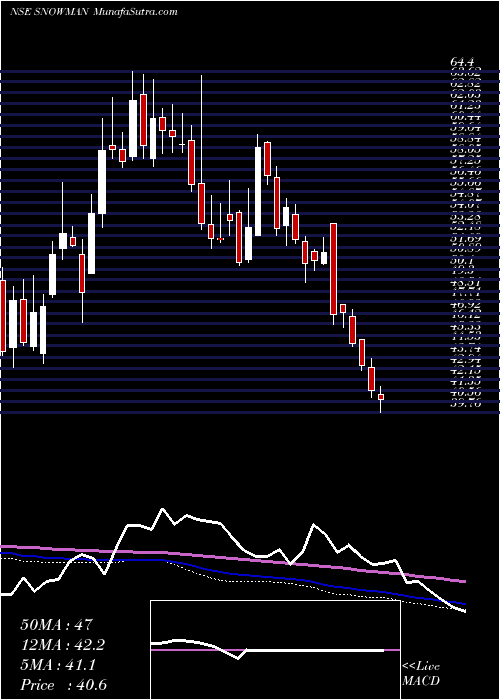Click the 5MA : 41.1 value
This screenshot has height=700, width=500.
58,665
